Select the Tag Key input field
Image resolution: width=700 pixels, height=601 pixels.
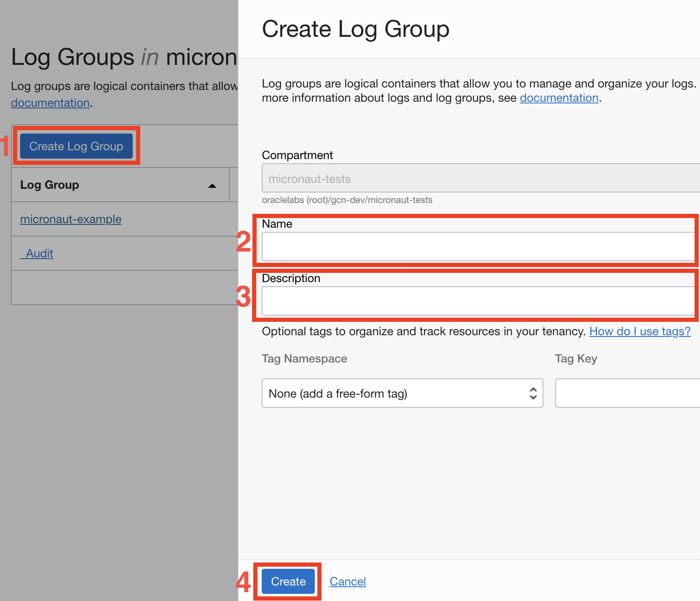[x=627, y=393]
